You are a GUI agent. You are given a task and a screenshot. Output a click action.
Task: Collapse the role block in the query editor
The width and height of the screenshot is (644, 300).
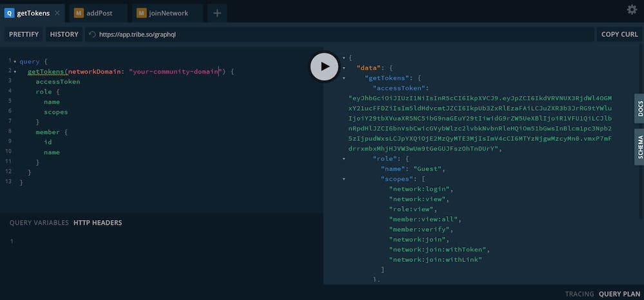[x=15, y=92]
